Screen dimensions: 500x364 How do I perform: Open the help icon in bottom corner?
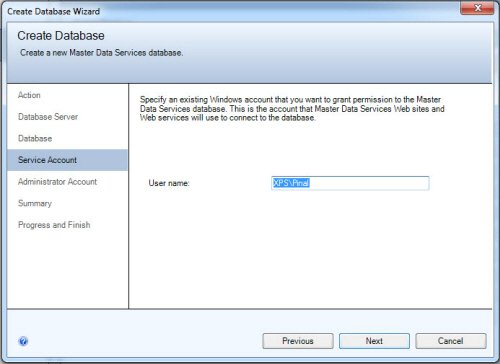point(23,341)
